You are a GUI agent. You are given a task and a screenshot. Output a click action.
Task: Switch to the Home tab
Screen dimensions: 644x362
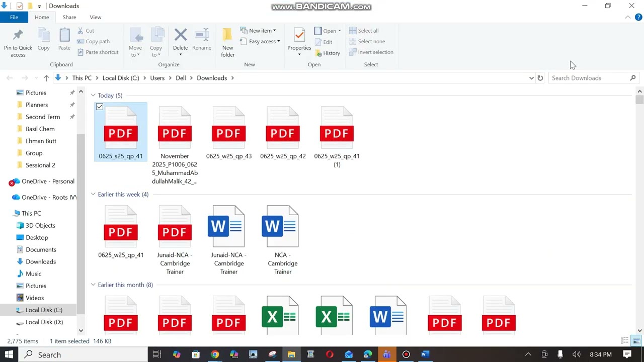42,17
